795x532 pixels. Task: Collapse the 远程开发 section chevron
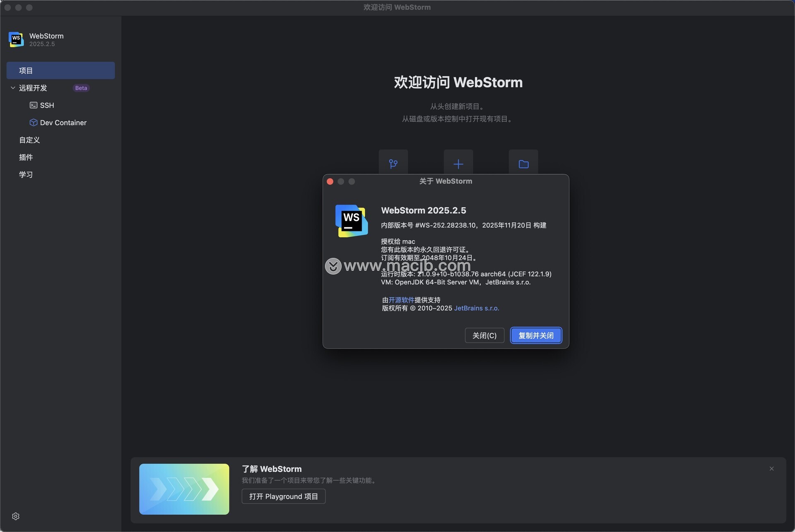(13, 88)
